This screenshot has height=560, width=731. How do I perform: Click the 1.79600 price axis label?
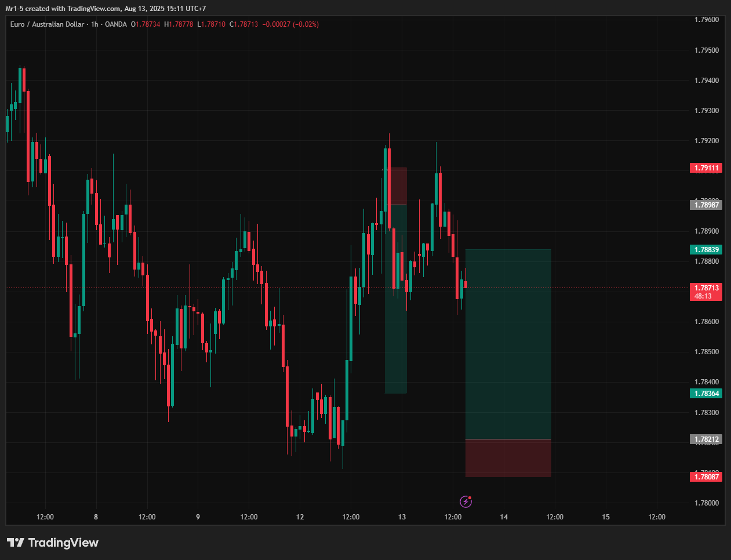[x=707, y=20]
